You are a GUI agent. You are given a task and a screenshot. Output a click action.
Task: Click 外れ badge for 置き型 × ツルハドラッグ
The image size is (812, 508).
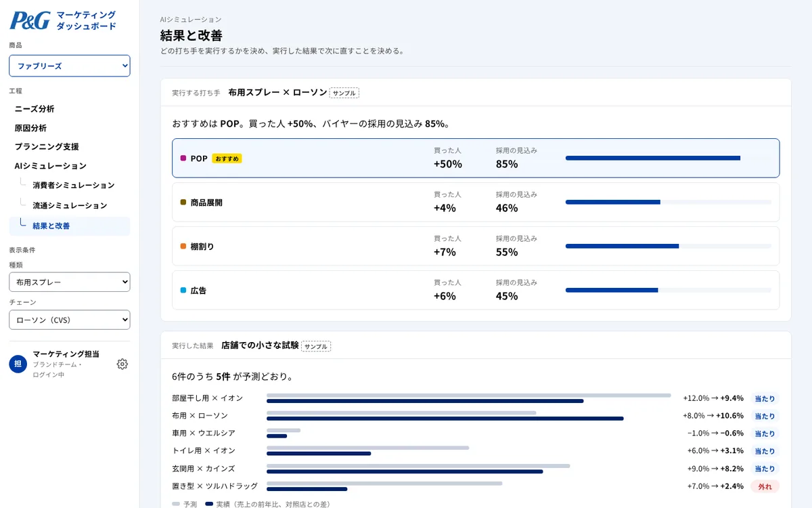click(x=765, y=486)
